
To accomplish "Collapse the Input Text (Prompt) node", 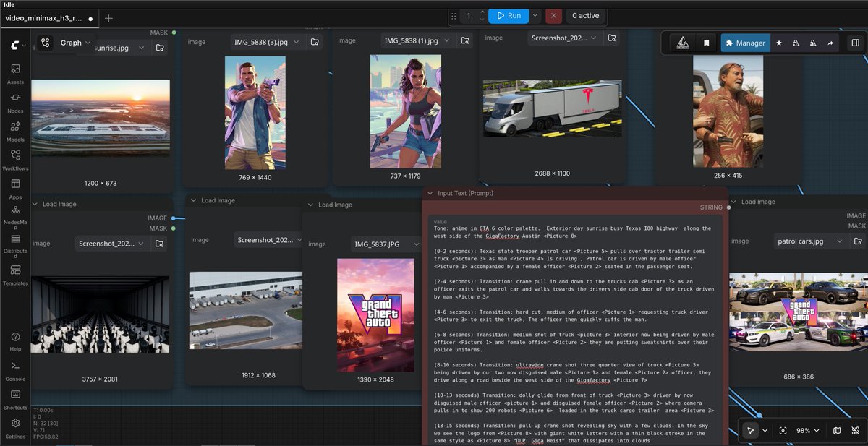I will point(430,193).
